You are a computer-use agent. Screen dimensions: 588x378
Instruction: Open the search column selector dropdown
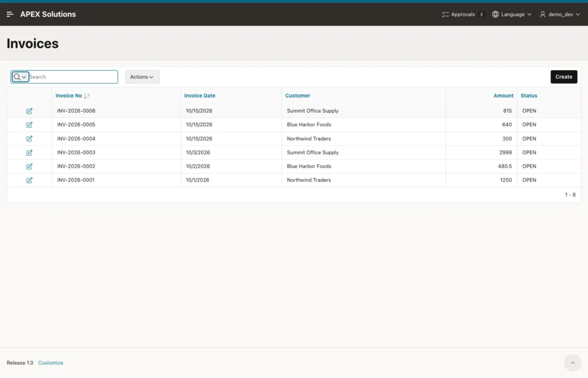coord(20,77)
